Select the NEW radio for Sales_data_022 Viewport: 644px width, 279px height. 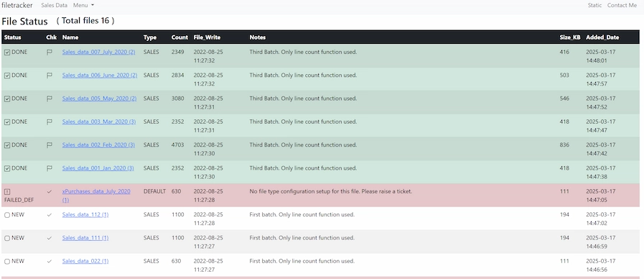pyautogui.click(x=7, y=262)
